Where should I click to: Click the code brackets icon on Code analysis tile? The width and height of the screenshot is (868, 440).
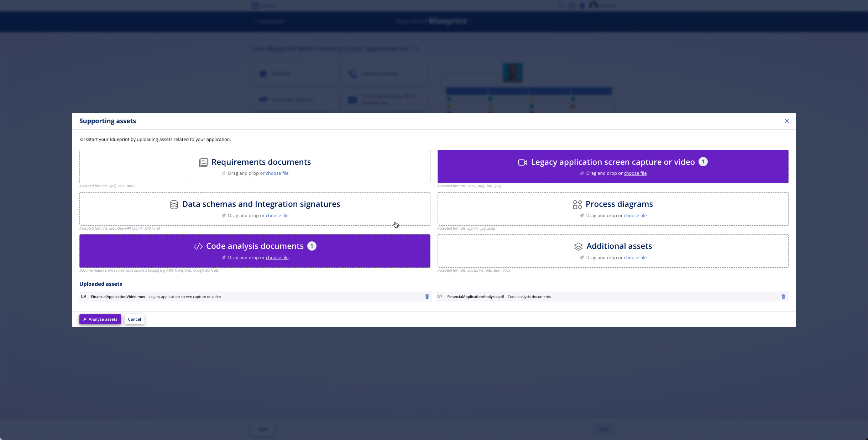pos(198,246)
